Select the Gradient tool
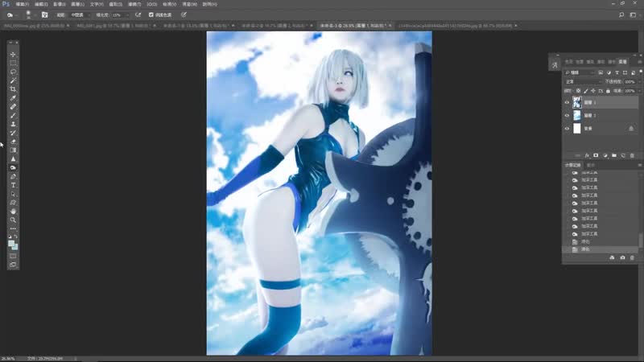The image size is (644, 362). point(13,150)
